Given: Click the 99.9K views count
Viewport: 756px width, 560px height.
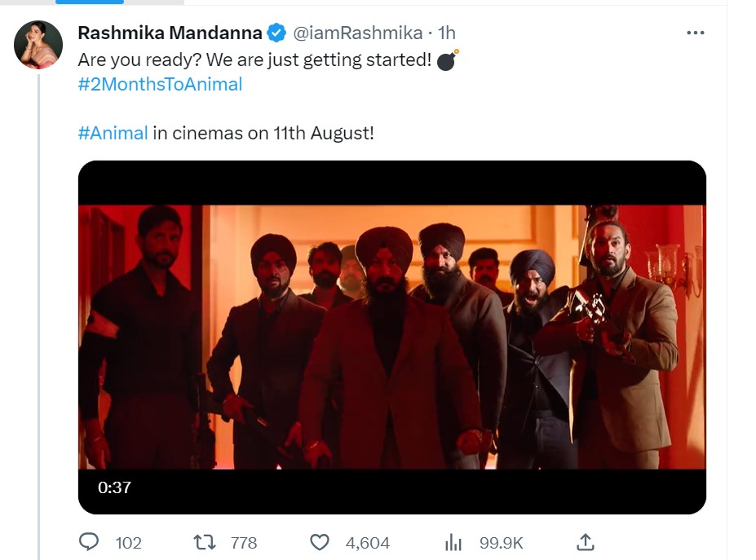Looking at the screenshot, I should pos(501,542).
